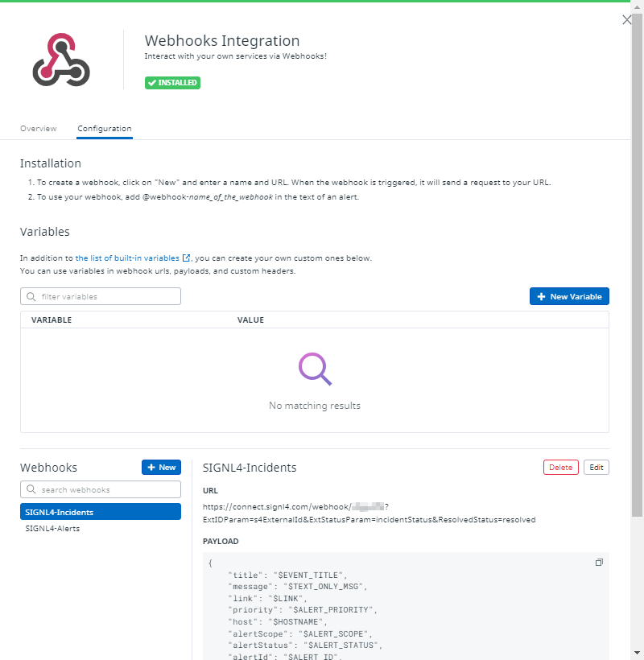The height and width of the screenshot is (660, 644).
Task: Click the SIGNL4-Incidents detail heading
Action: click(x=250, y=468)
